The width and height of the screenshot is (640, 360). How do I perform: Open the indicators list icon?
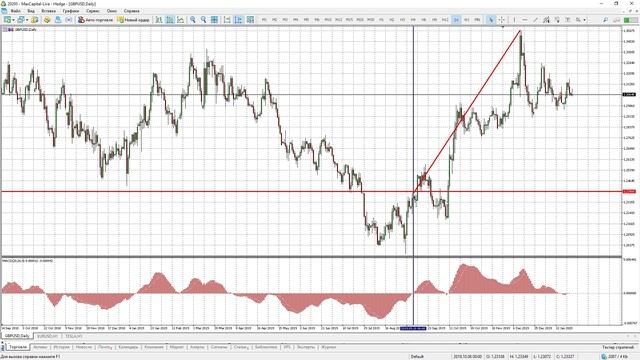tap(250, 20)
